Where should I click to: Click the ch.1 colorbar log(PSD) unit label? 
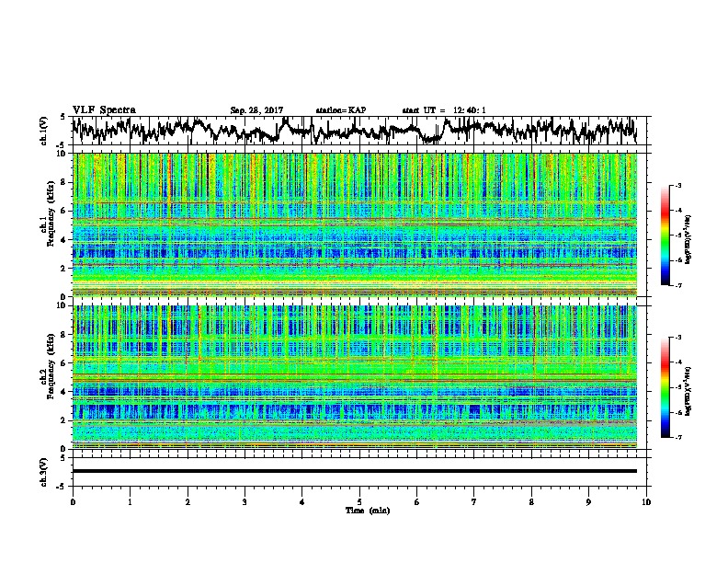pos(688,238)
